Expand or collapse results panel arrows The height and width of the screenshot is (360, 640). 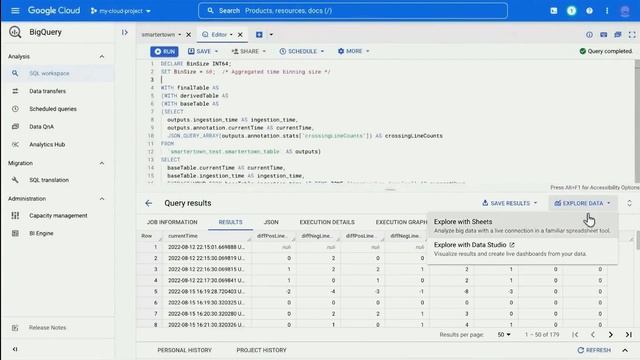pos(629,203)
